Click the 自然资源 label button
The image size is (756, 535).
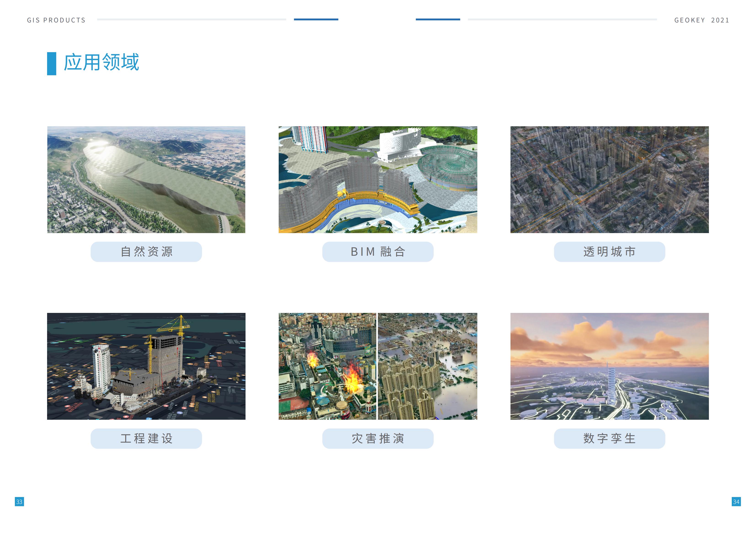tap(146, 252)
